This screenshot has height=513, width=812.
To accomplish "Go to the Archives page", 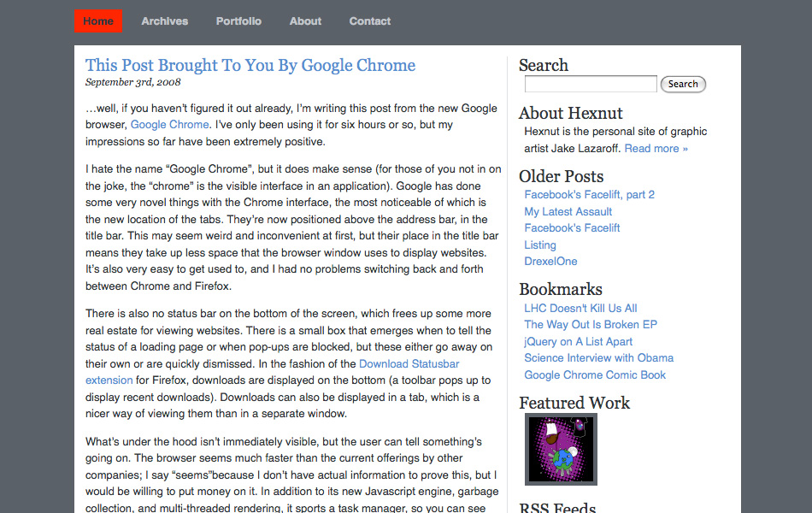I will (165, 21).
